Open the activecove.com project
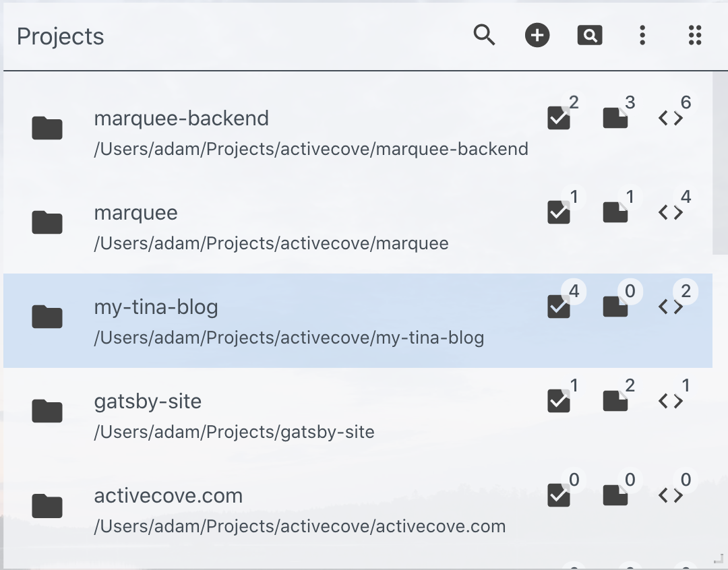Viewport: 728px width, 570px height. (357, 509)
